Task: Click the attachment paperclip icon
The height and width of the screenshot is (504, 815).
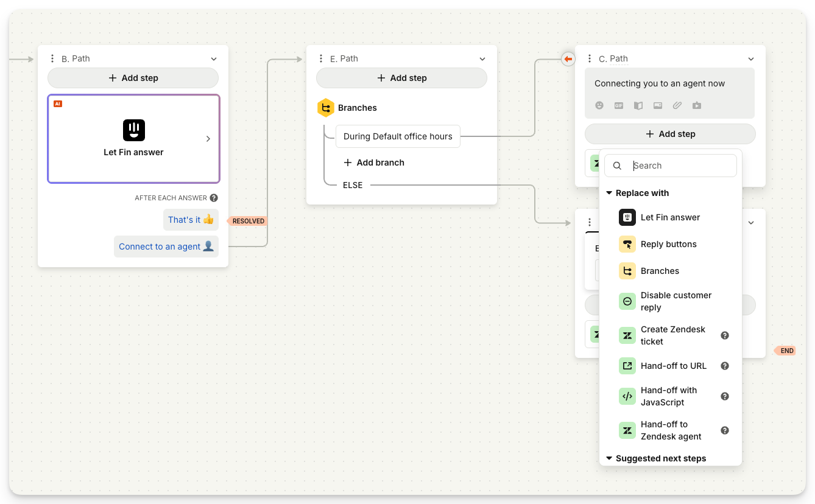Action: coord(677,105)
